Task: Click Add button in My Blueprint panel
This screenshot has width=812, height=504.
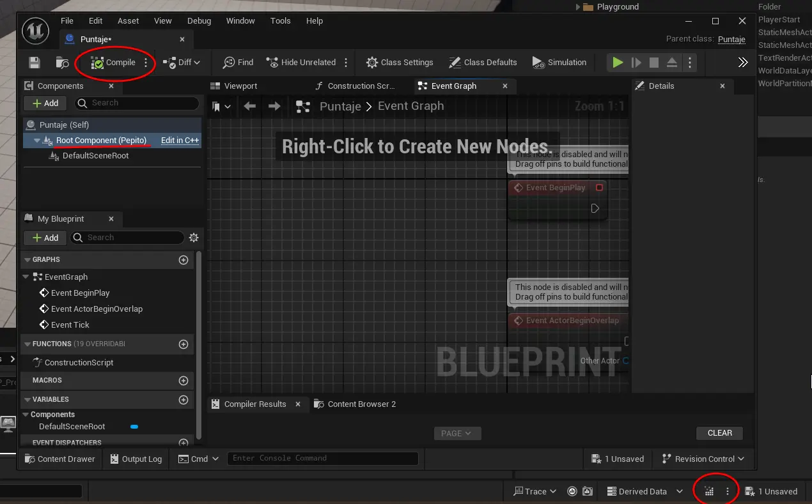Action: click(x=44, y=238)
